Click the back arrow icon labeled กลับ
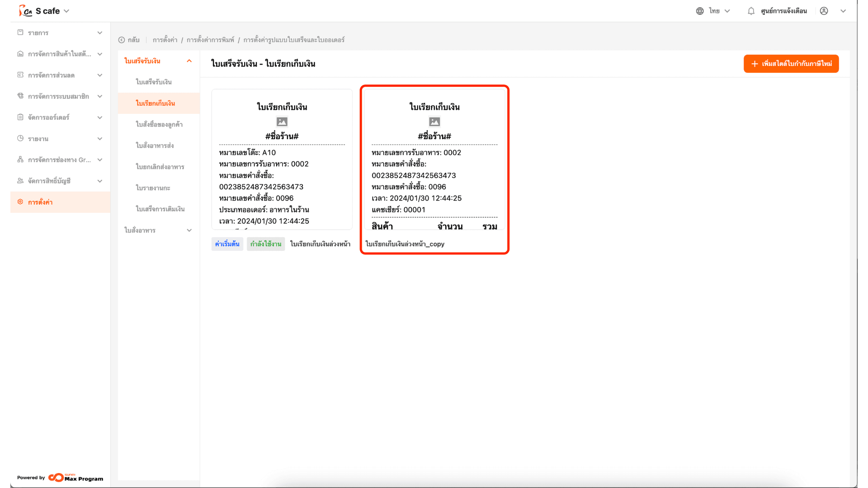Viewport: 868px width, 488px height. (122, 40)
